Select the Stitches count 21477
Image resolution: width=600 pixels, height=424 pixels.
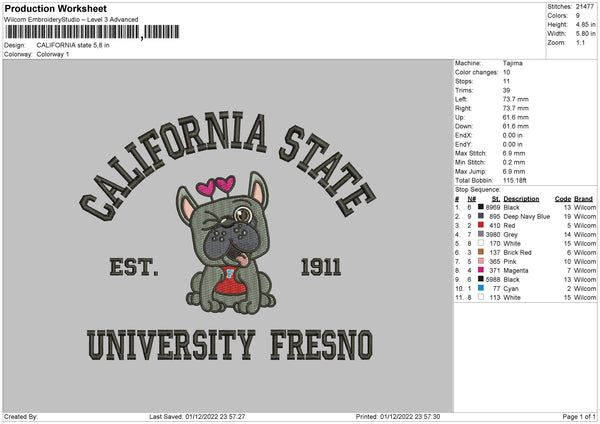pyautogui.click(x=585, y=7)
